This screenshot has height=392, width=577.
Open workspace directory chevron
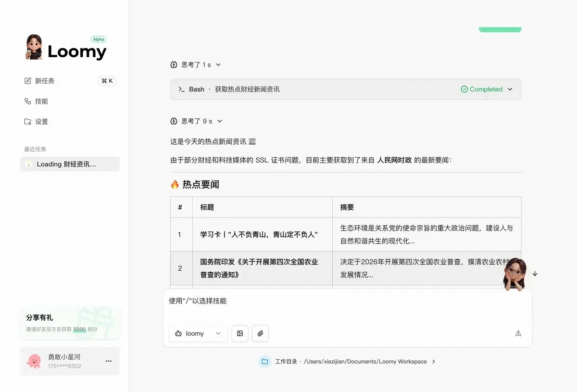(434, 361)
